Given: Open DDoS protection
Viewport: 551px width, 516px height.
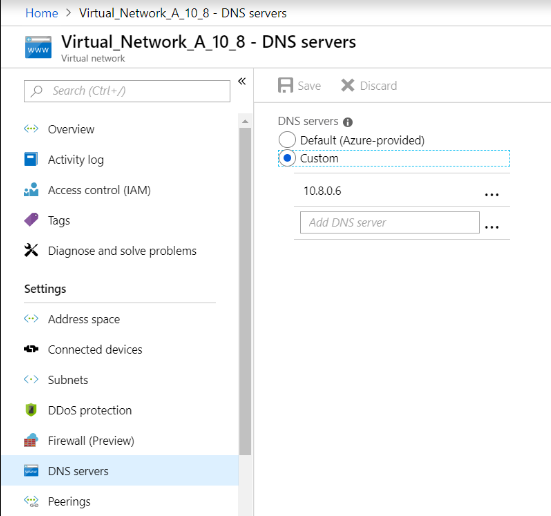Looking at the screenshot, I should tap(90, 411).
